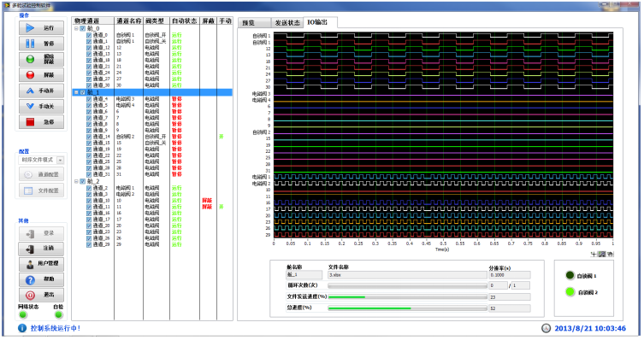This screenshot has height=340, width=644.
Task: Select the graph pan hand tool
Action: (611, 255)
